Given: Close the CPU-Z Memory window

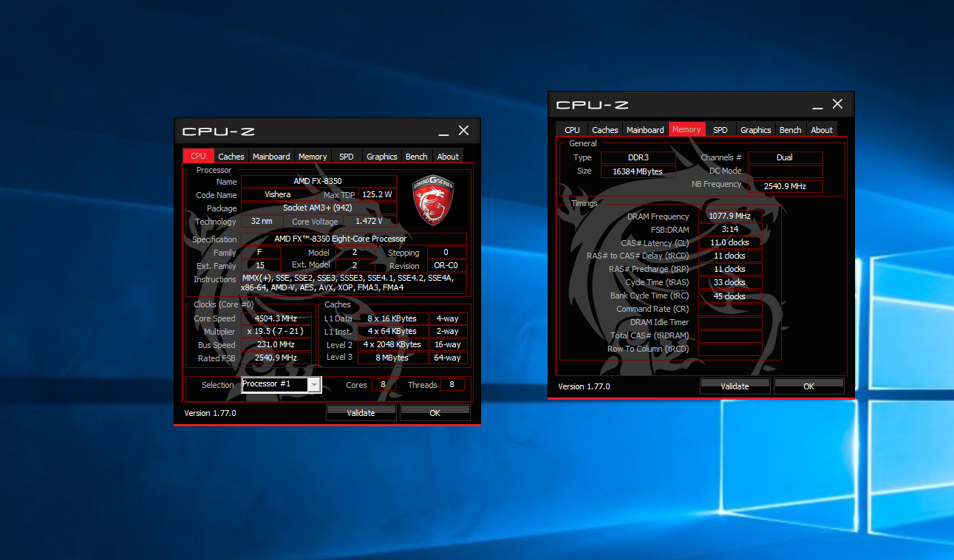Looking at the screenshot, I should 837,104.
